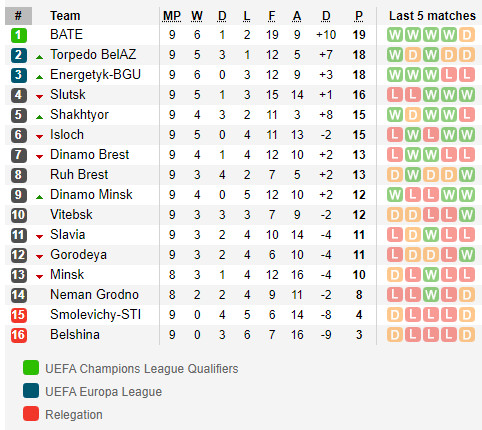Sort table by the MP column header
This screenshot has height=430, width=482.
pos(172,16)
